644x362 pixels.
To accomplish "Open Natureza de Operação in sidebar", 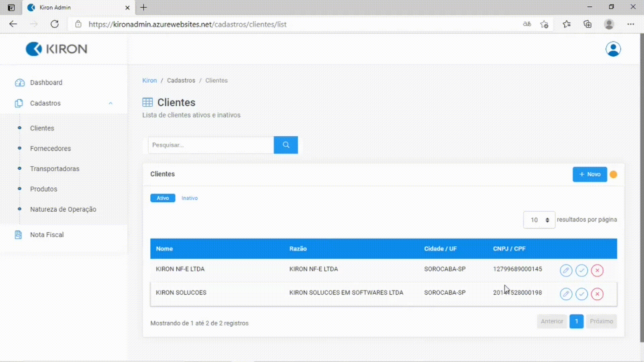I will click(x=63, y=209).
